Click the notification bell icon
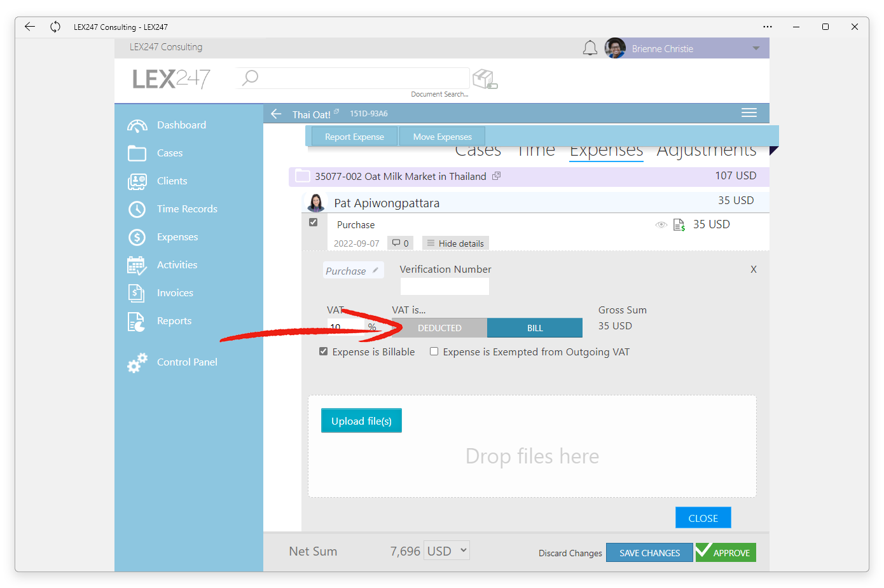Viewport: 884px width, 588px height. click(590, 48)
